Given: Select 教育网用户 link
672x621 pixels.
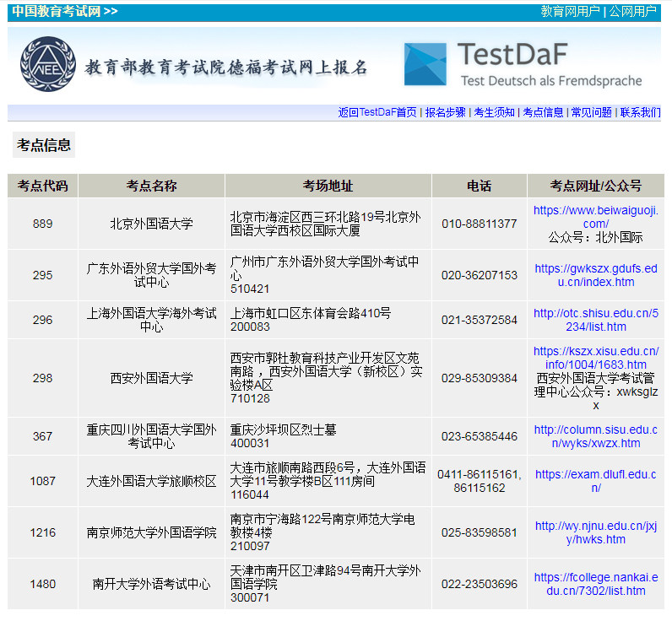Looking at the screenshot, I should coord(570,11).
